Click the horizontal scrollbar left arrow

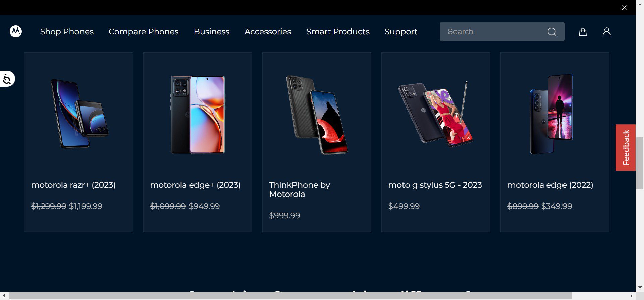pos(4,296)
